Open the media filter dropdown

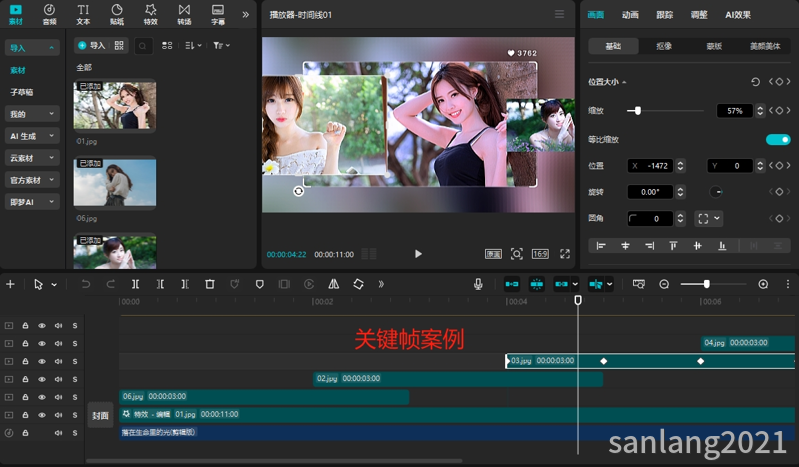pos(221,45)
